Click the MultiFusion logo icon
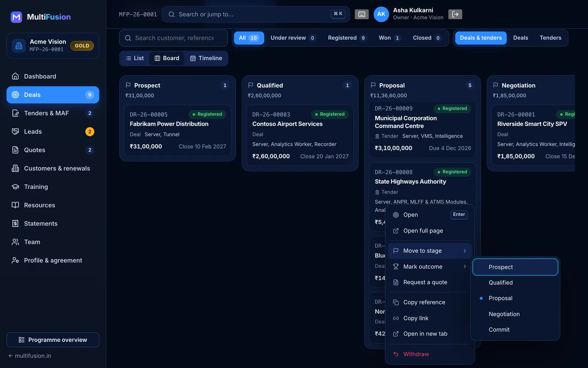588x368 pixels. (x=16, y=17)
